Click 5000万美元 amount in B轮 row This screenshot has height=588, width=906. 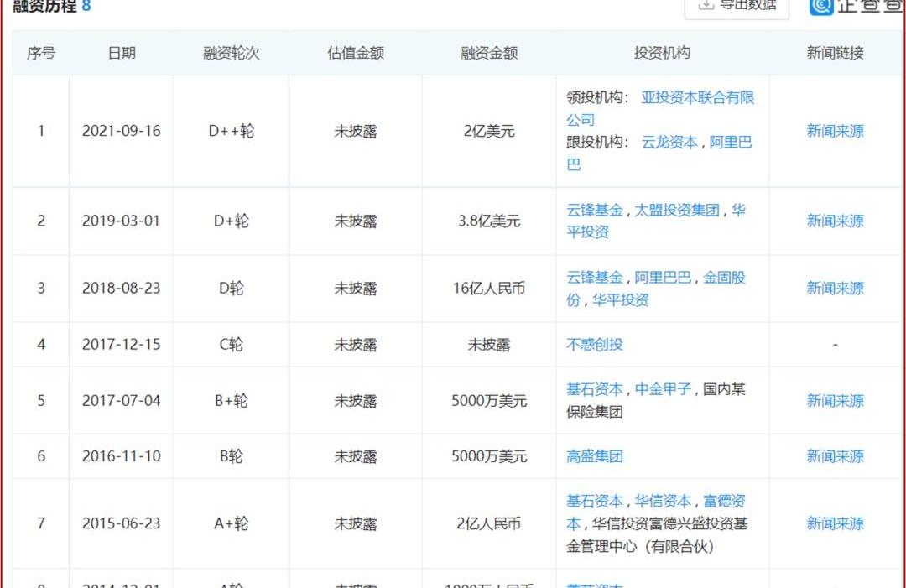[x=489, y=456]
